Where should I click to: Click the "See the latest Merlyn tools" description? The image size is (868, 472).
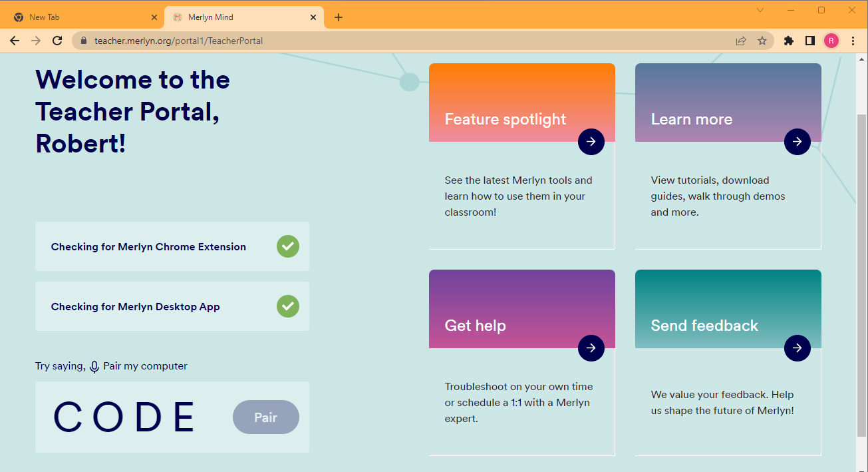[x=518, y=196]
